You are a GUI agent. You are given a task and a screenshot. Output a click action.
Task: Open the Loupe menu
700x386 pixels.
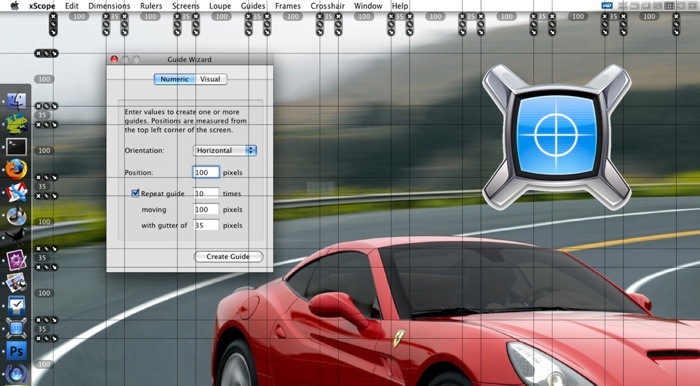click(220, 6)
